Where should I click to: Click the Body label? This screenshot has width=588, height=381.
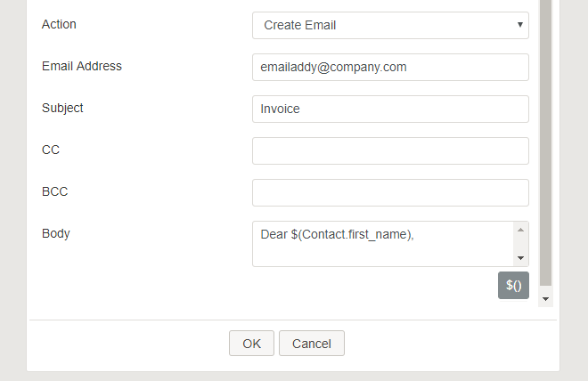(56, 234)
